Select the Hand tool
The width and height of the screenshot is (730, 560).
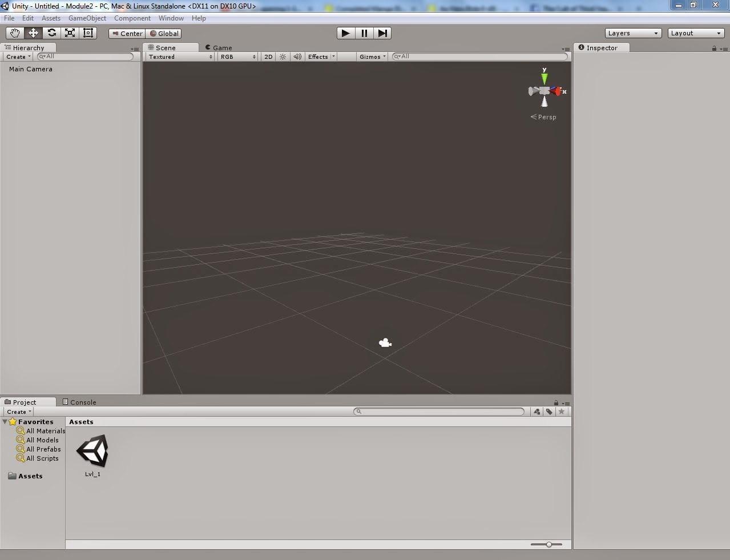(x=14, y=33)
